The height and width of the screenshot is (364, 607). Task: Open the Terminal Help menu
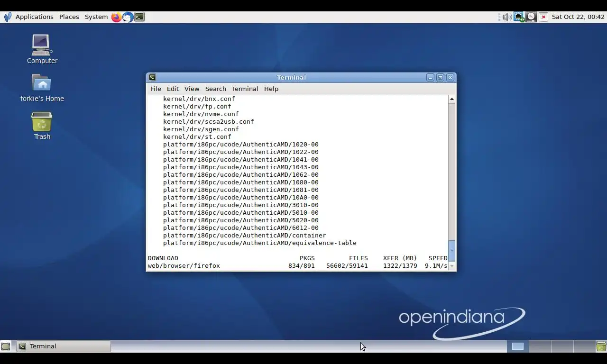click(x=271, y=89)
